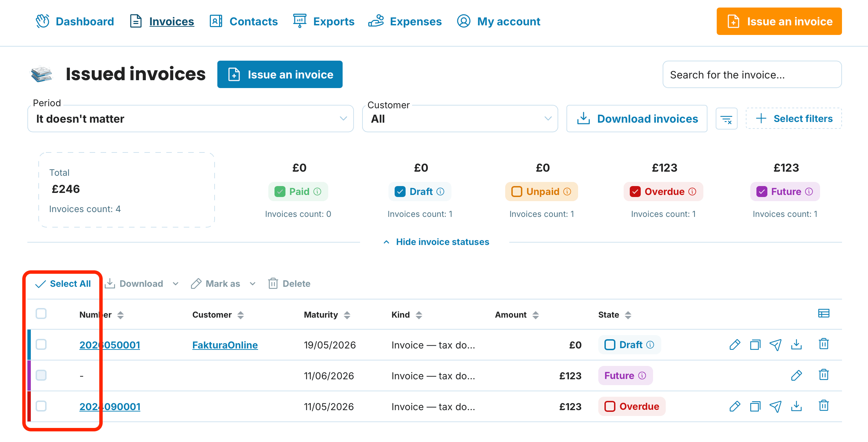Edit the Future invoice with pencil icon
This screenshot has width=868, height=442.
click(796, 375)
